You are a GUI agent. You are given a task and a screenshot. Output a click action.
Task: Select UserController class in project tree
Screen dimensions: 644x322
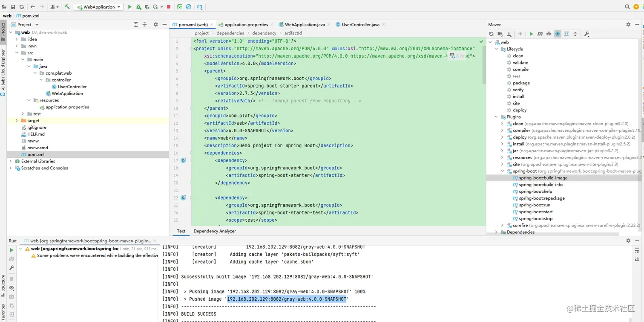tap(72, 87)
